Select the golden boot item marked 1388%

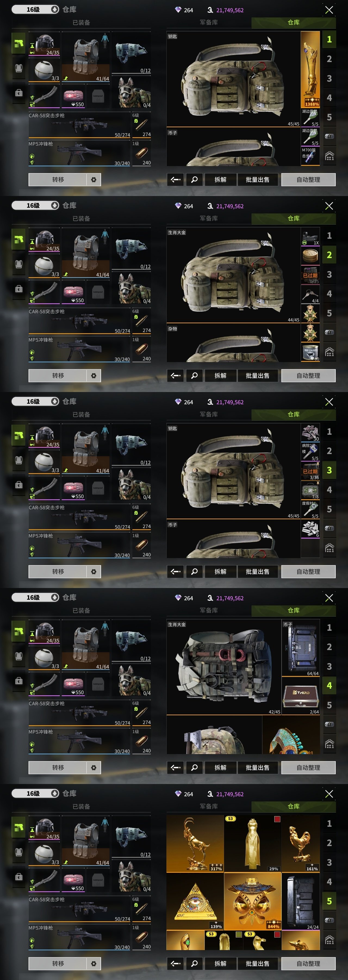click(x=310, y=69)
